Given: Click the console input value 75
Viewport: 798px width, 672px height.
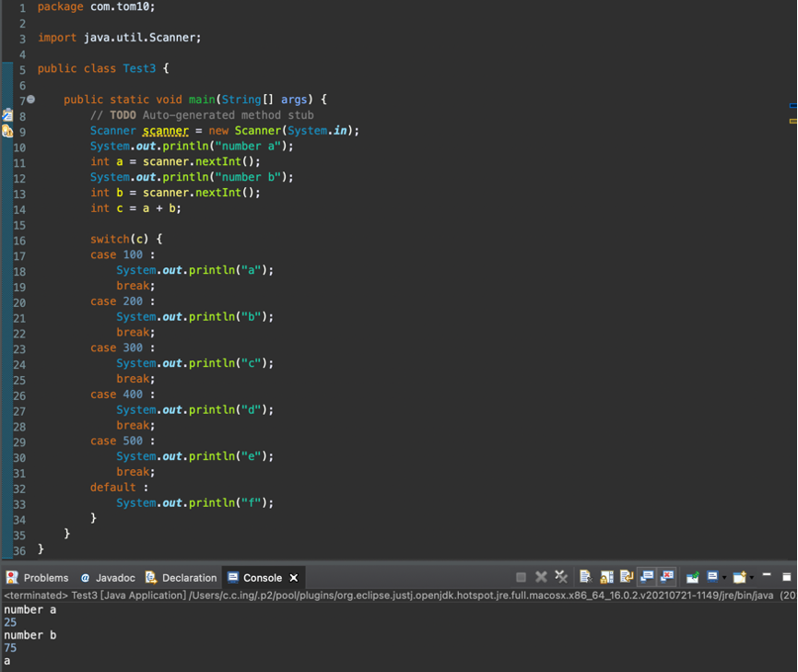Looking at the screenshot, I should click(10, 647).
